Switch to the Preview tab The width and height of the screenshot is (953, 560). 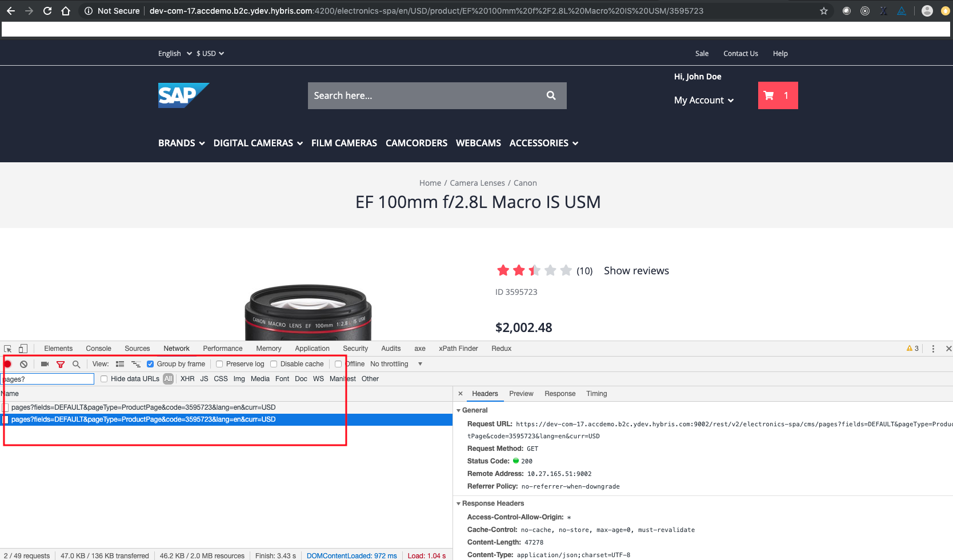click(521, 394)
